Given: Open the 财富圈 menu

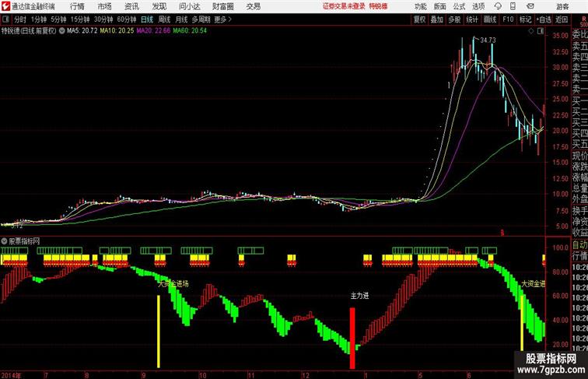Looking at the screenshot, I should (222, 6).
